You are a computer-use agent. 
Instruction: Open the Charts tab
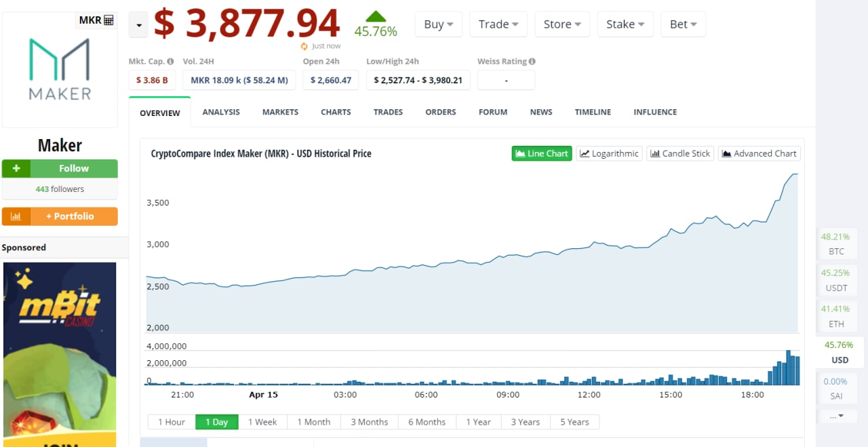pyautogui.click(x=336, y=112)
